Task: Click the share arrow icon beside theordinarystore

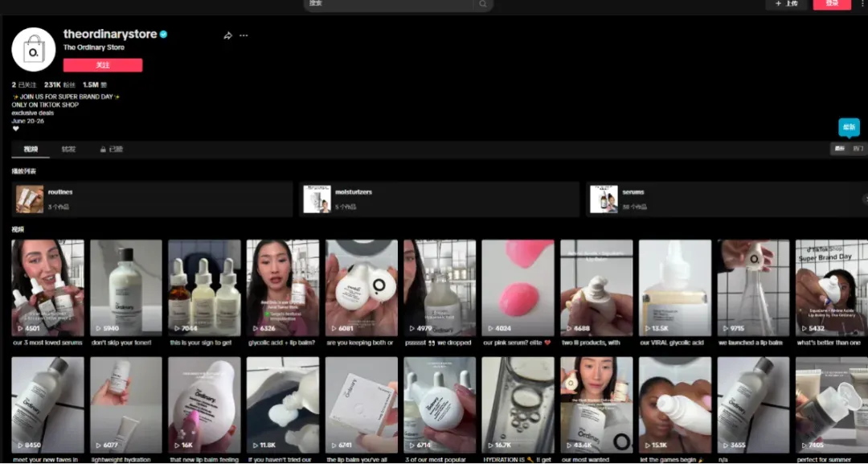Action: (227, 35)
